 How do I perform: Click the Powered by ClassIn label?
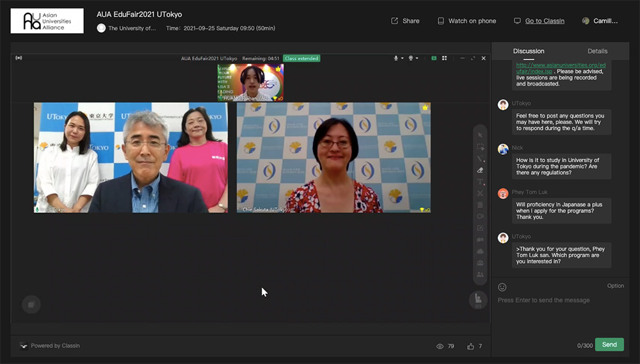click(55, 345)
